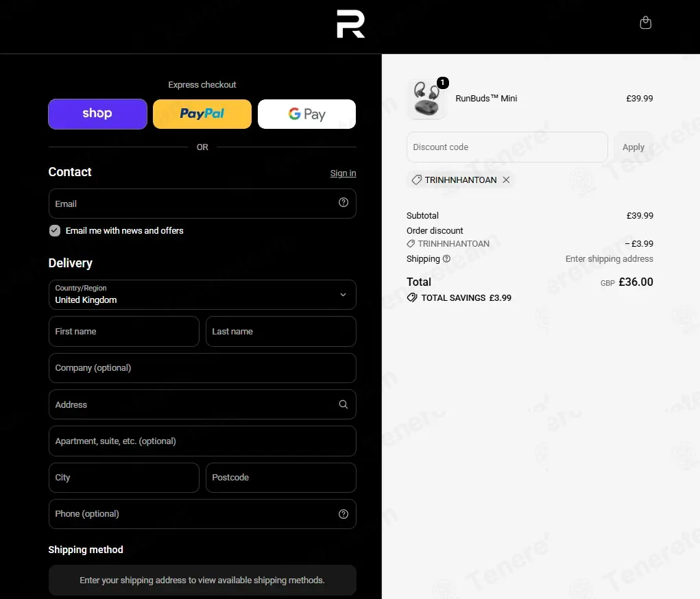The height and width of the screenshot is (599, 700).
Task: Click the Shipping info question icon
Action: click(x=446, y=259)
